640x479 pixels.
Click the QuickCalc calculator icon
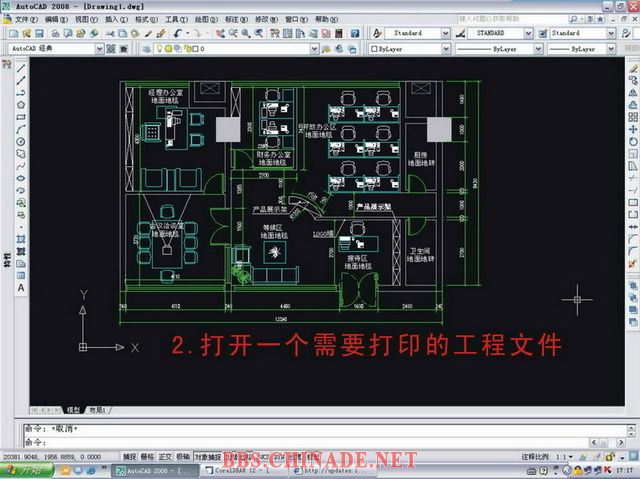339,33
